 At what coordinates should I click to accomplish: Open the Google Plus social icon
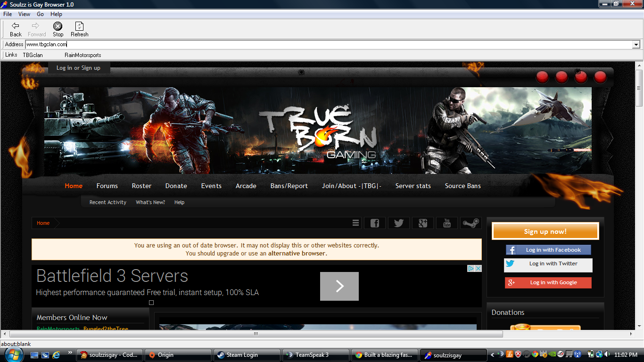pos(423,223)
